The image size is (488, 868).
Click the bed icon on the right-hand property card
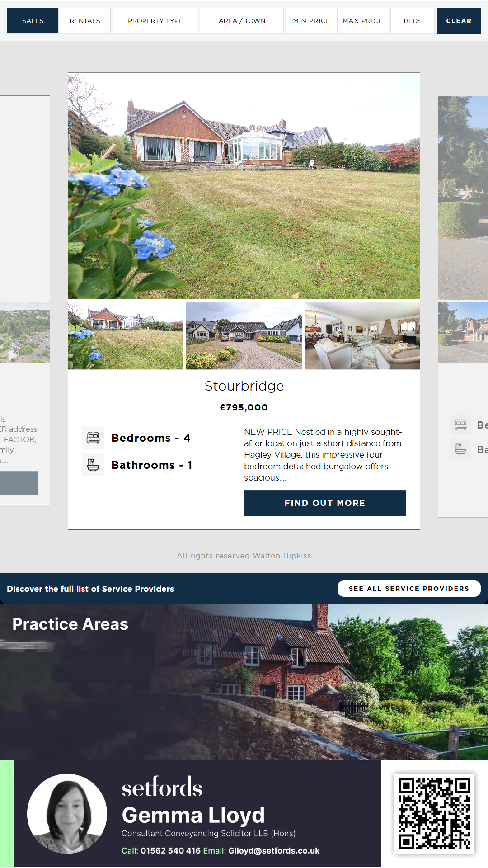(x=460, y=425)
